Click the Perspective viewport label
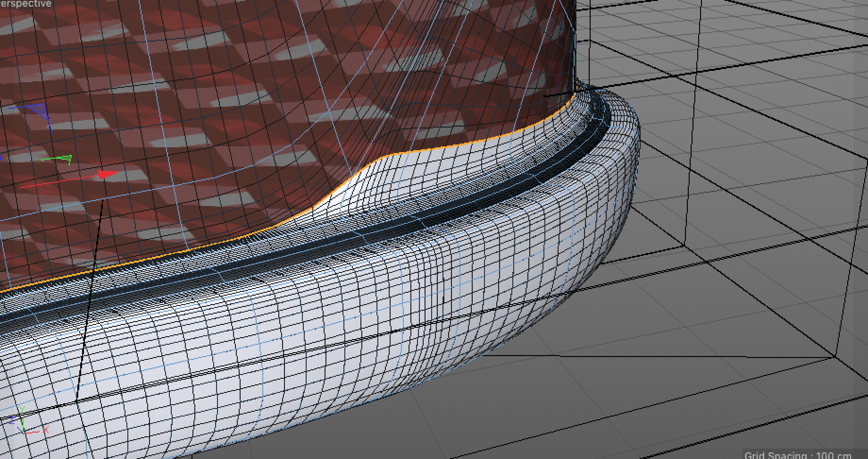The height and width of the screenshot is (459, 868). pyautogui.click(x=25, y=4)
